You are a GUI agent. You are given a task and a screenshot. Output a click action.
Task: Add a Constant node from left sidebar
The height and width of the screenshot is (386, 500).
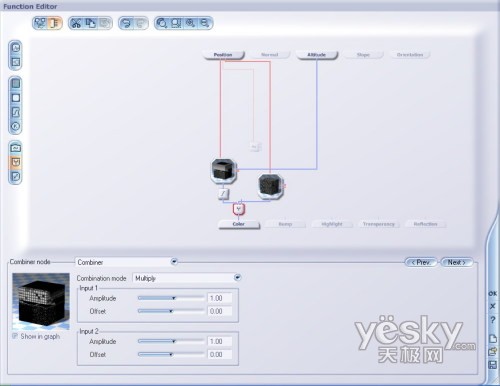pos(16,127)
